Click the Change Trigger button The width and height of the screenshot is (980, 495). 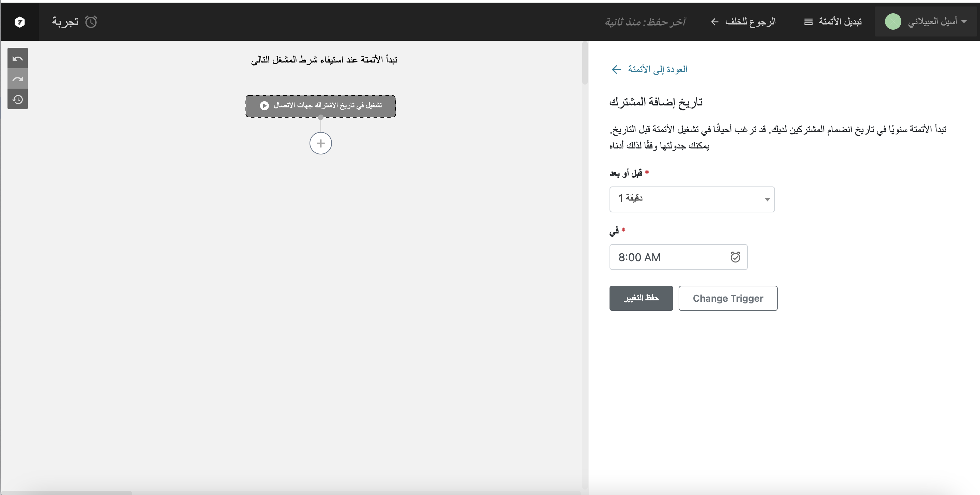[727, 298]
